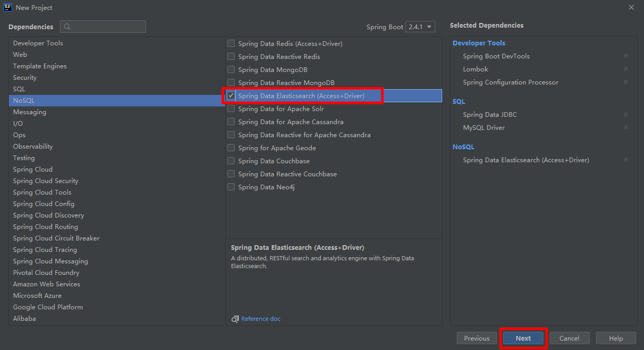Check Spring Data MongoDB
The width and height of the screenshot is (644, 350).
tap(231, 69)
